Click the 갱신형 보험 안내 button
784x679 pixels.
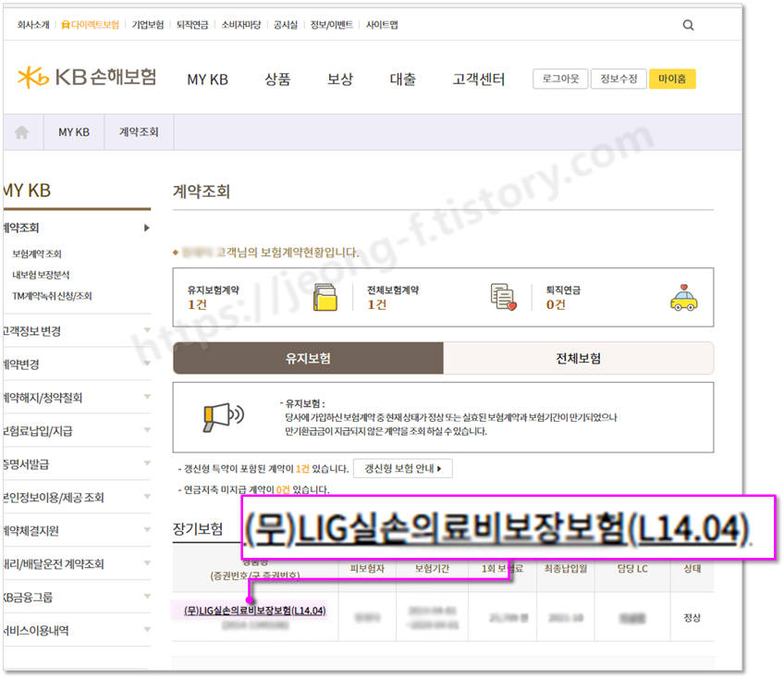click(x=402, y=468)
